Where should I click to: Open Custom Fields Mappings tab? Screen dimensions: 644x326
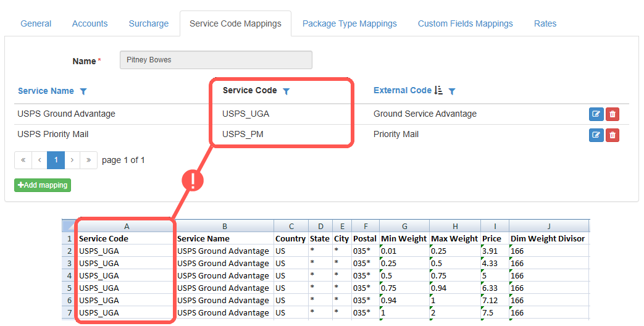point(466,24)
